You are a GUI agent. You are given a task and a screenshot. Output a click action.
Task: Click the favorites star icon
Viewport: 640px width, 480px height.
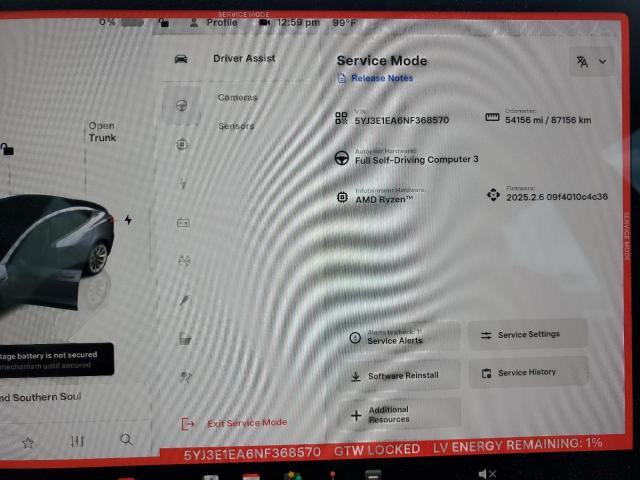pos(28,442)
